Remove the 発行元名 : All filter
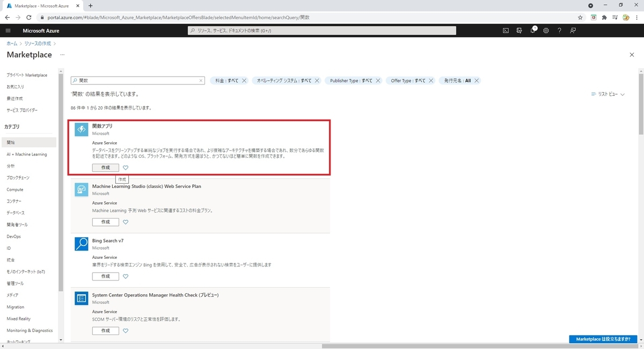This screenshot has width=644, height=349. [x=476, y=81]
